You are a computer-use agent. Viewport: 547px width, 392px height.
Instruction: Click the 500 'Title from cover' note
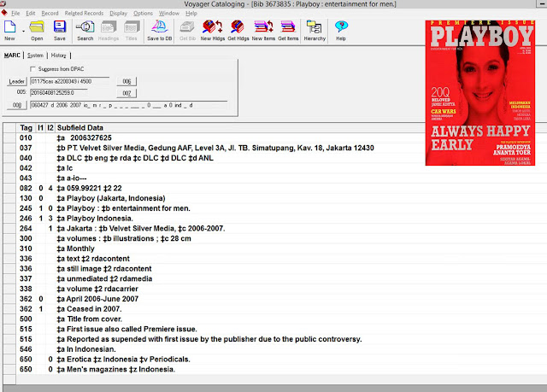point(90,319)
